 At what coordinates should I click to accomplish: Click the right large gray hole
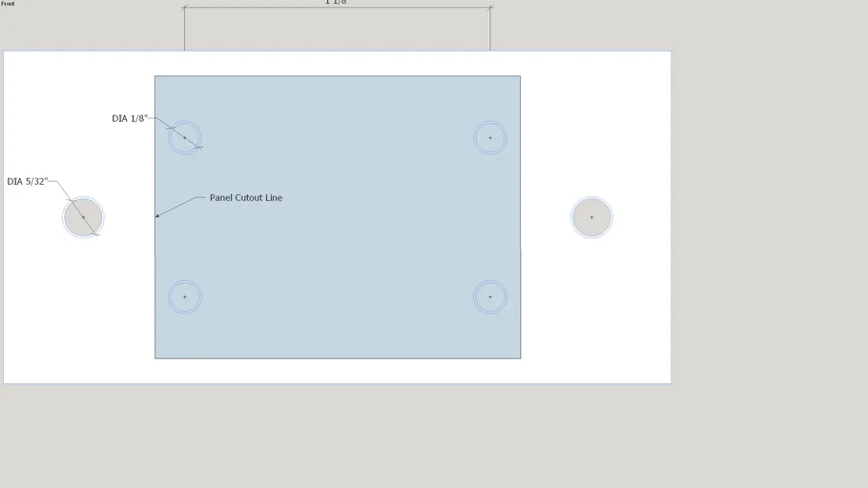click(591, 217)
